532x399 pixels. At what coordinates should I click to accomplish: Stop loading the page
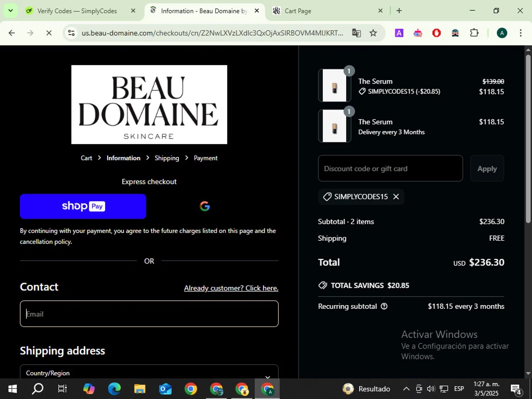49,33
